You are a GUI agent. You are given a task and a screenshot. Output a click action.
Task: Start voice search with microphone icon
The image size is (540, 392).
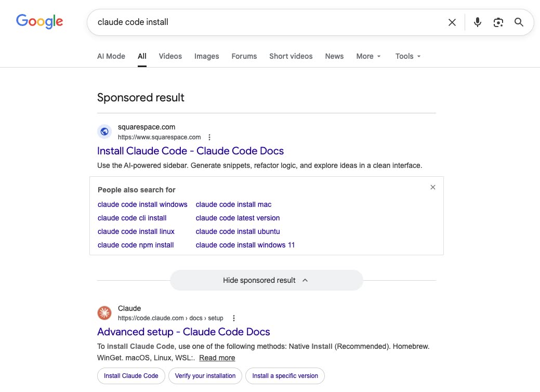tap(478, 22)
